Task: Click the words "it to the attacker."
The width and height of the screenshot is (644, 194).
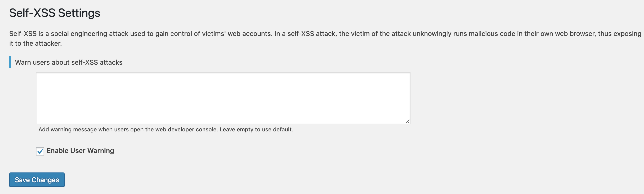Action: 35,44
